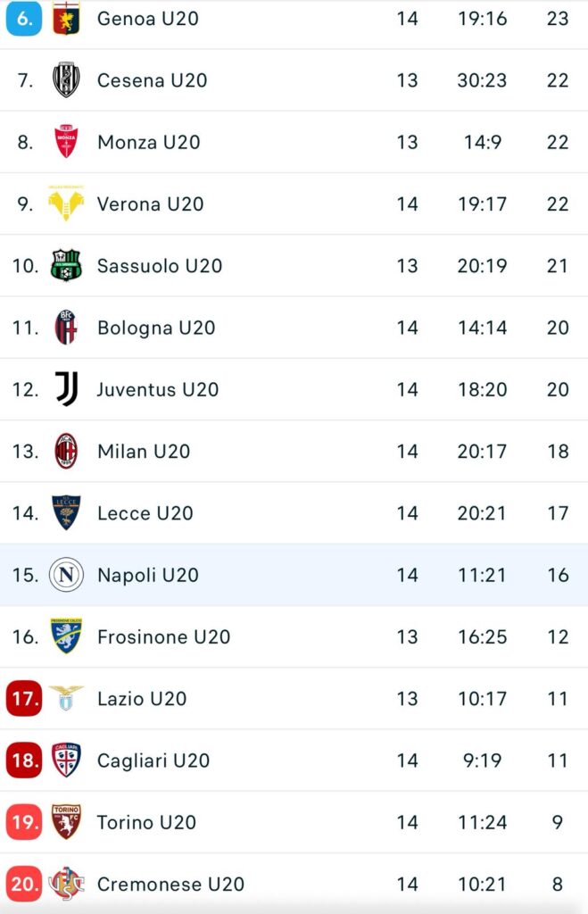Tap the red position 20 badge

coord(24,884)
